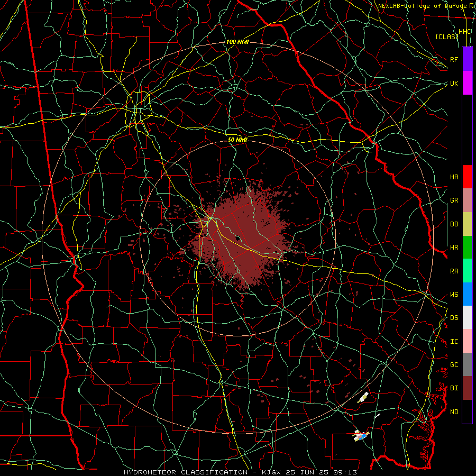Click the radar site black dot marker
The width and height of the screenshot is (476, 476).
[x=238, y=238]
